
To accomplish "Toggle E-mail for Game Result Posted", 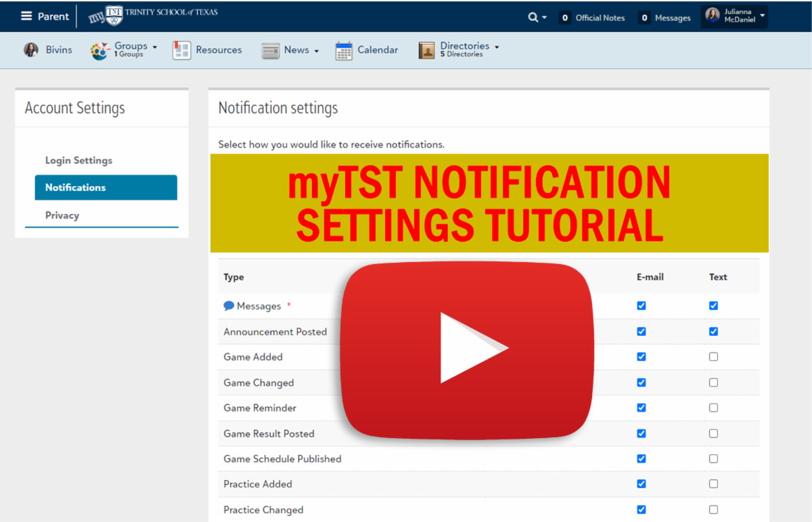I will pos(641,433).
